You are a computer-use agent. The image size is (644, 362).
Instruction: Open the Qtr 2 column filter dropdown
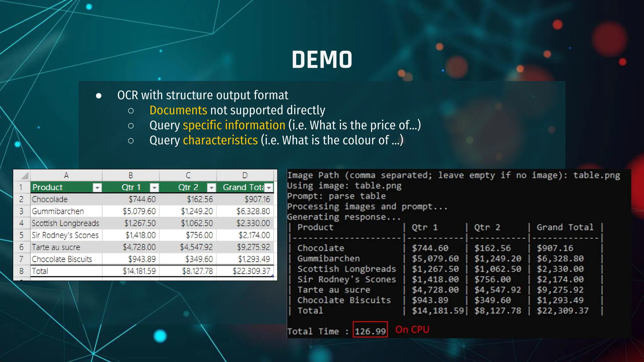click(x=211, y=188)
